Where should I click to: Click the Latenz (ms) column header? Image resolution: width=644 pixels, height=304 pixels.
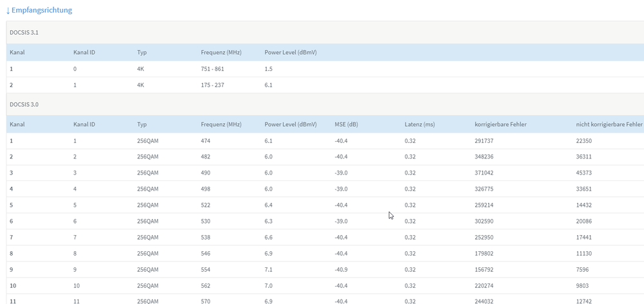[419, 124]
